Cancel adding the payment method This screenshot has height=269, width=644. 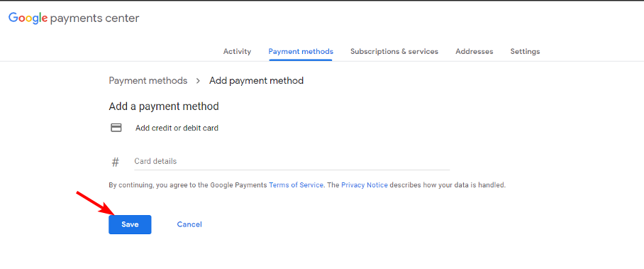click(189, 224)
